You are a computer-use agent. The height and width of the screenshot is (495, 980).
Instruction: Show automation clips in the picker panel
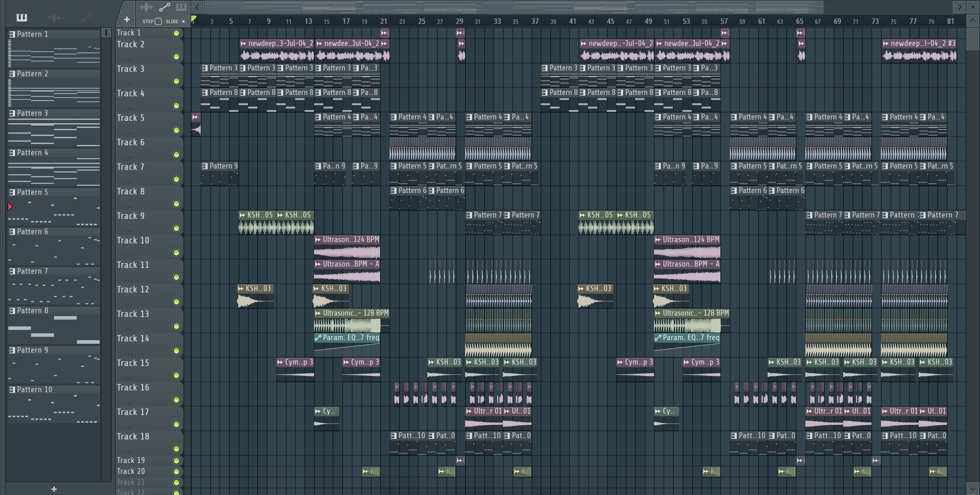(86, 17)
